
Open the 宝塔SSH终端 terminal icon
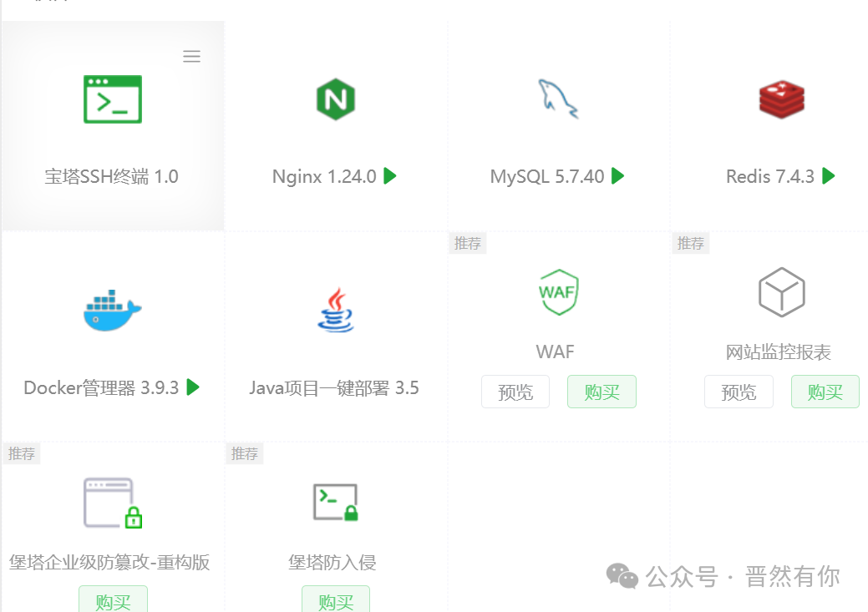pos(113,99)
